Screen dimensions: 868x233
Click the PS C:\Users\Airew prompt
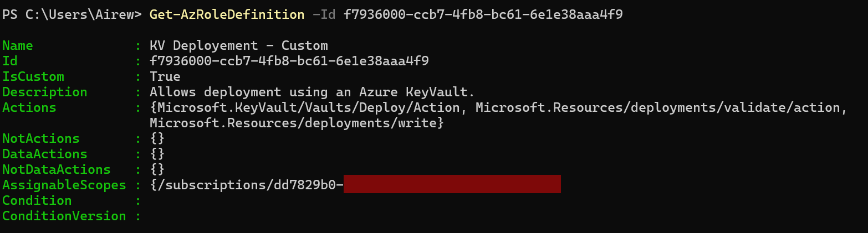[x=72, y=14]
